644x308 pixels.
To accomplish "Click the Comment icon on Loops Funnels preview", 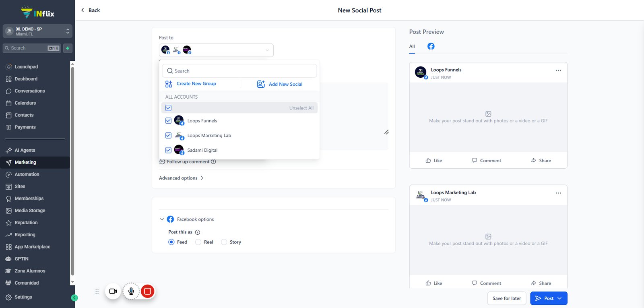I will click(x=475, y=161).
